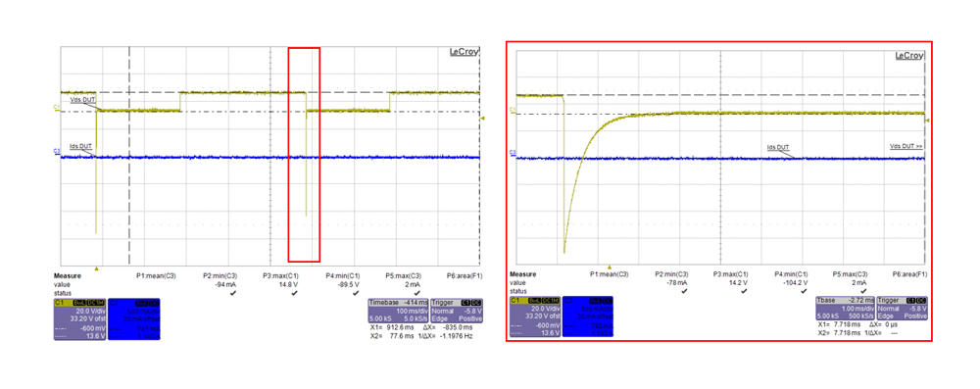Image resolution: width=980 pixels, height=389 pixels.
Task: Click trigger level arrow at right edge of zoomed grid
Action: [x=928, y=121]
